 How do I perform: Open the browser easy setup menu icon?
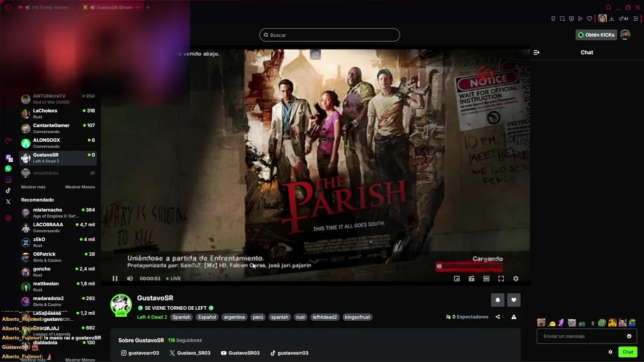tap(635, 19)
